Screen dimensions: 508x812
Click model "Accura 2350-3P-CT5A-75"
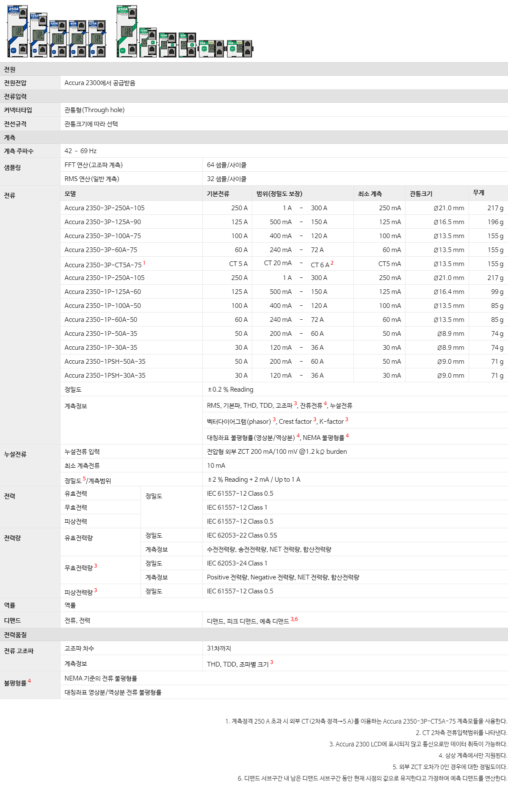103,265
